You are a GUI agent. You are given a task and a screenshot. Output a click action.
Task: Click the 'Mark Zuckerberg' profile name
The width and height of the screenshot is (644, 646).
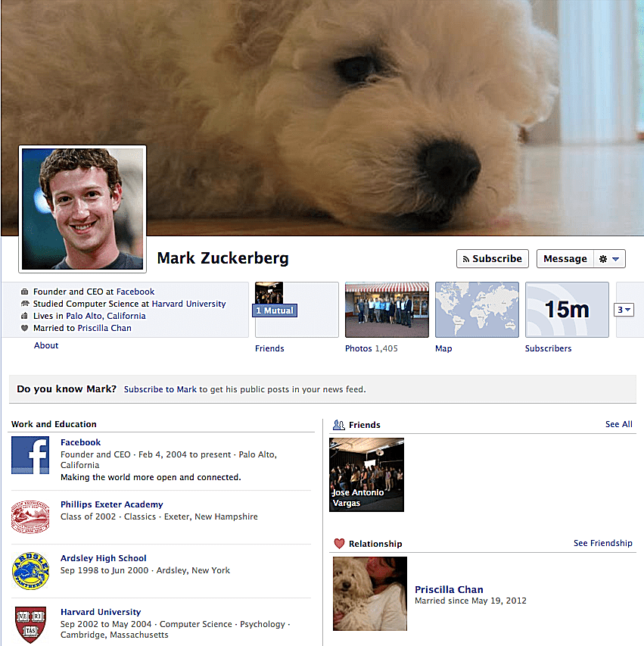(222, 258)
